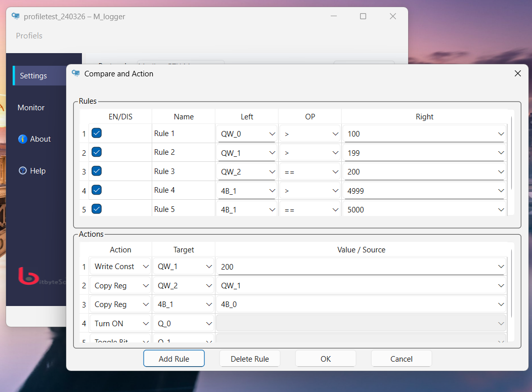Click the Compare and Action dialog title icon

76,73
